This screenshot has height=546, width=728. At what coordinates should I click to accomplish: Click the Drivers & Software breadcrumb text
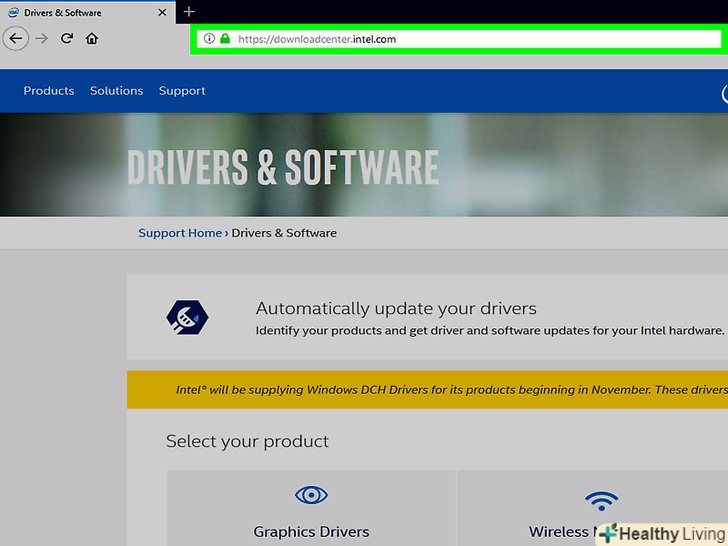tap(284, 233)
